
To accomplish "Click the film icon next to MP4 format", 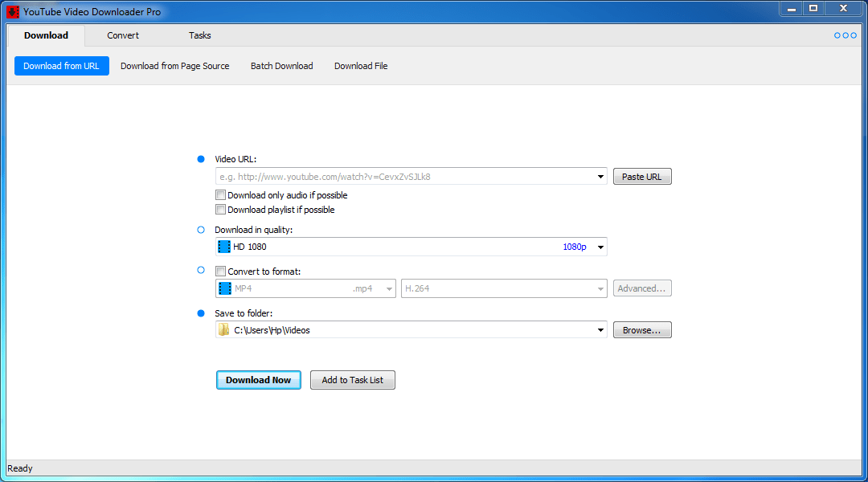I will (225, 288).
